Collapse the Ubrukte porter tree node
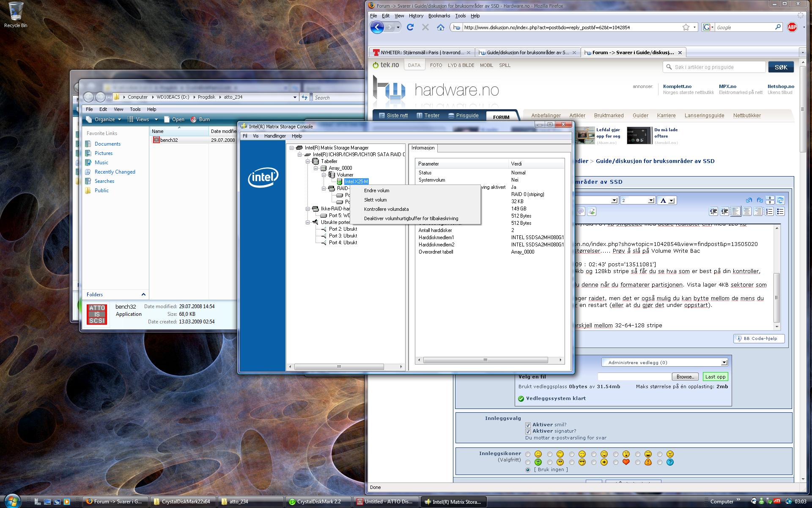 click(x=307, y=222)
